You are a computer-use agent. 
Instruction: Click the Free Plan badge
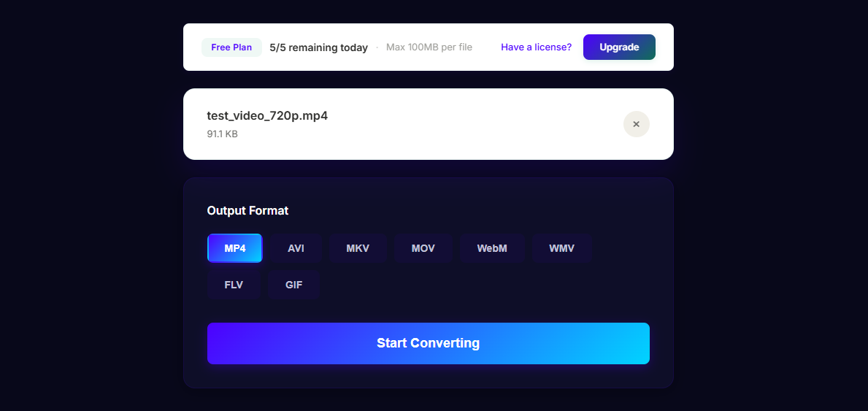point(231,47)
